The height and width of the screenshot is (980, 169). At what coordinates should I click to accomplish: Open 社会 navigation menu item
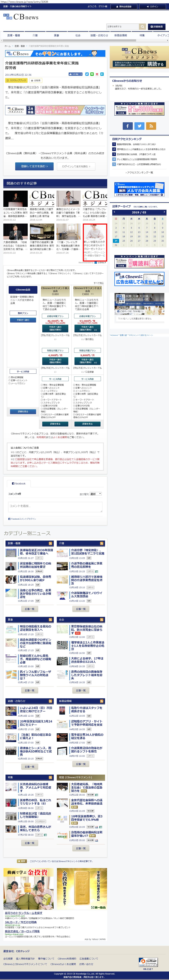(78, 35)
